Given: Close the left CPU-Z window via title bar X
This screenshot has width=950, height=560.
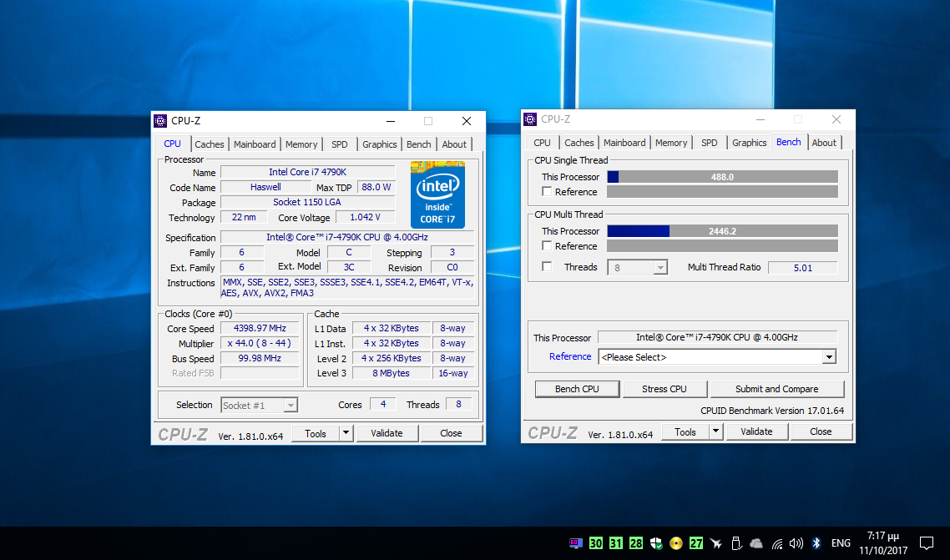Looking at the screenshot, I should click(x=467, y=121).
